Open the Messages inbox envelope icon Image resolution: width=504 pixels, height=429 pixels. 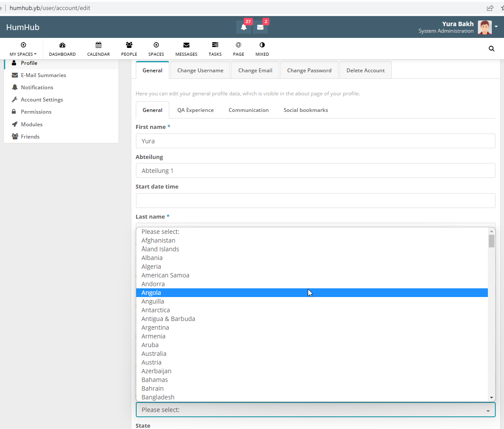click(x=260, y=27)
